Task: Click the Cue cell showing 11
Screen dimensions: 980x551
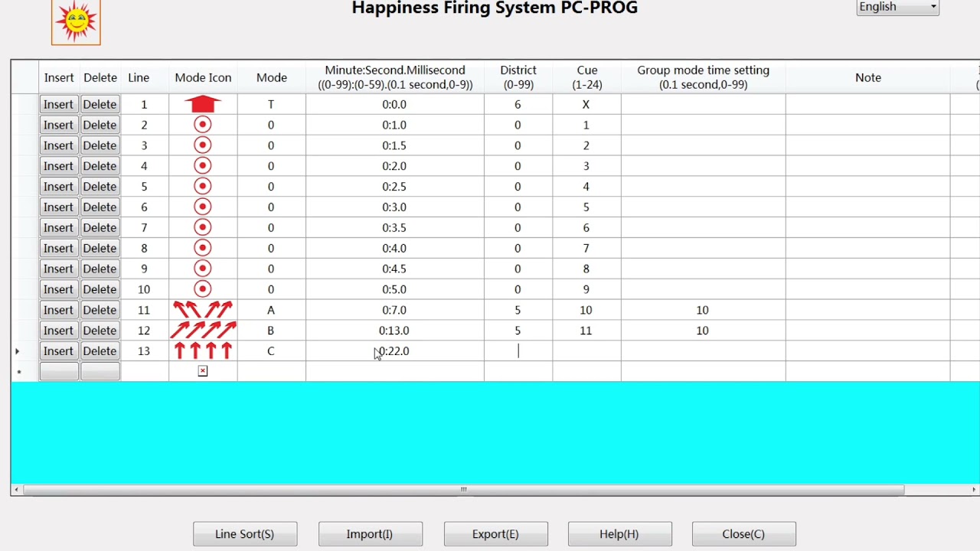Action: pos(586,331)
